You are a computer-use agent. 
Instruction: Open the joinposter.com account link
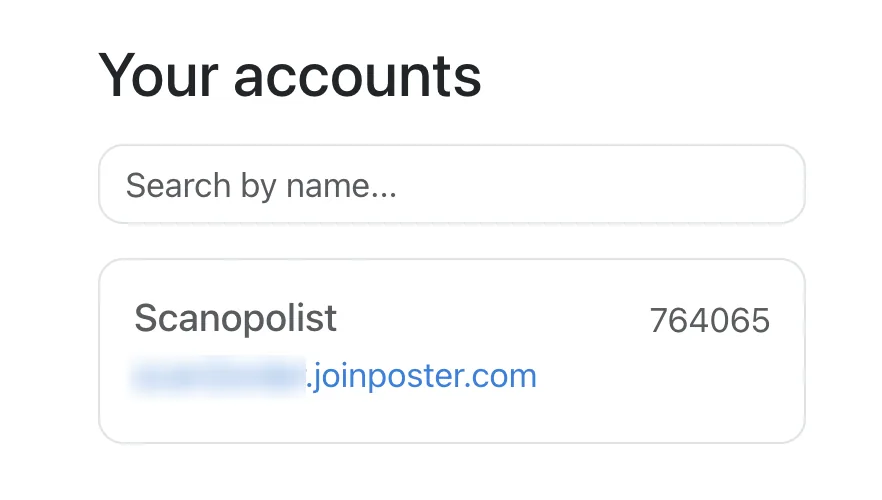(x=334, y=376)
